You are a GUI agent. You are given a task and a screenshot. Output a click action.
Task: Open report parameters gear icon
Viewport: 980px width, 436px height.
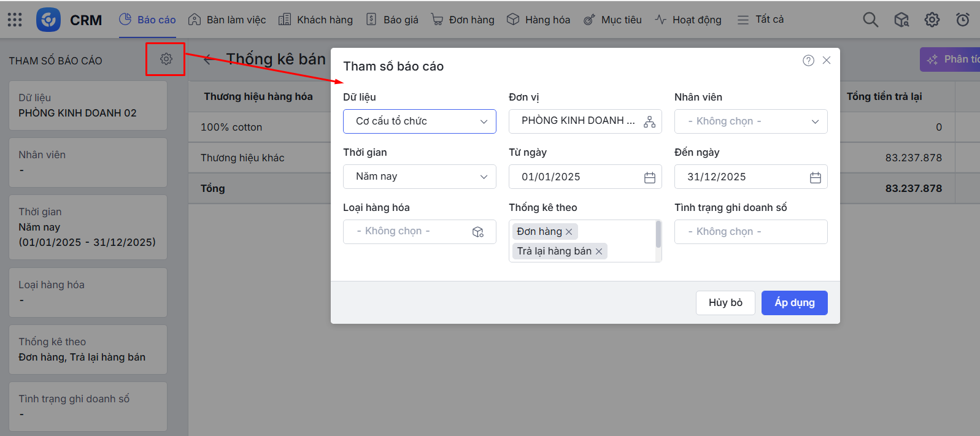click(166, 59)
